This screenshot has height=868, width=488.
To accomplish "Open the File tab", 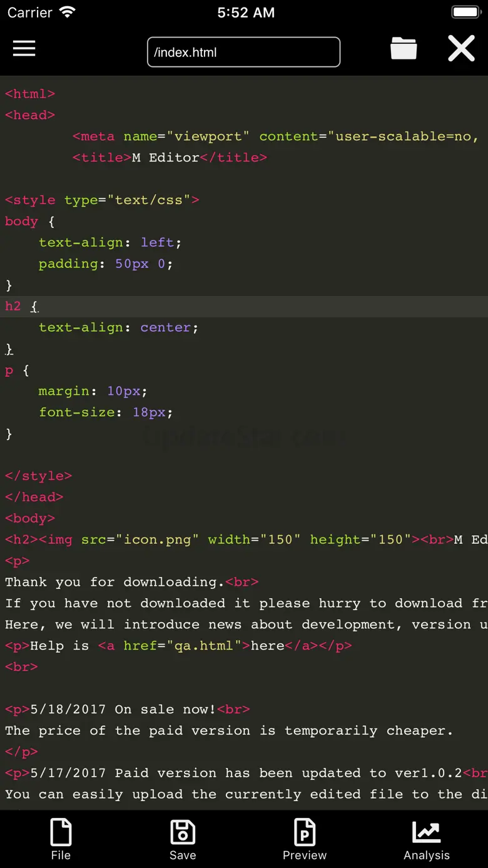I will coord(61,840).
